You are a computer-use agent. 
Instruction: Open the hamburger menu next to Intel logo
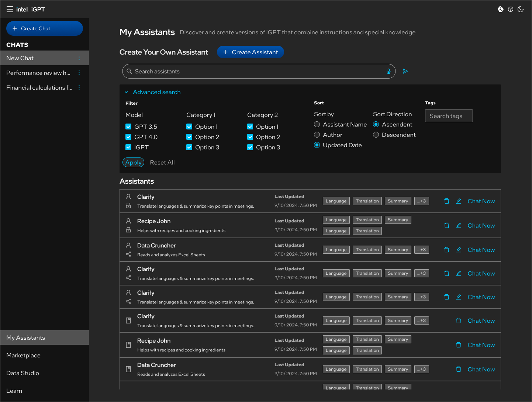pos(10,9)
